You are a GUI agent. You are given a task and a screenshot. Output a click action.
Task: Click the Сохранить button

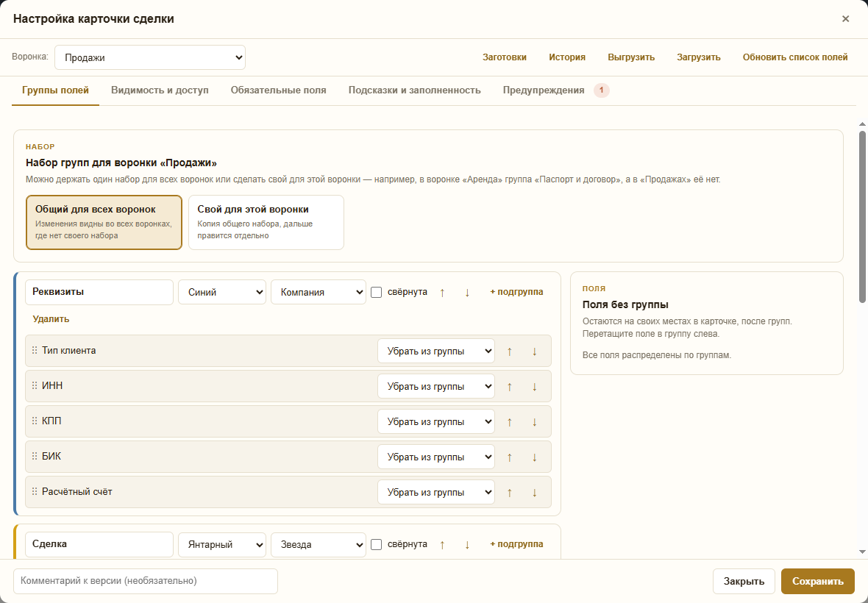point(818,581)
